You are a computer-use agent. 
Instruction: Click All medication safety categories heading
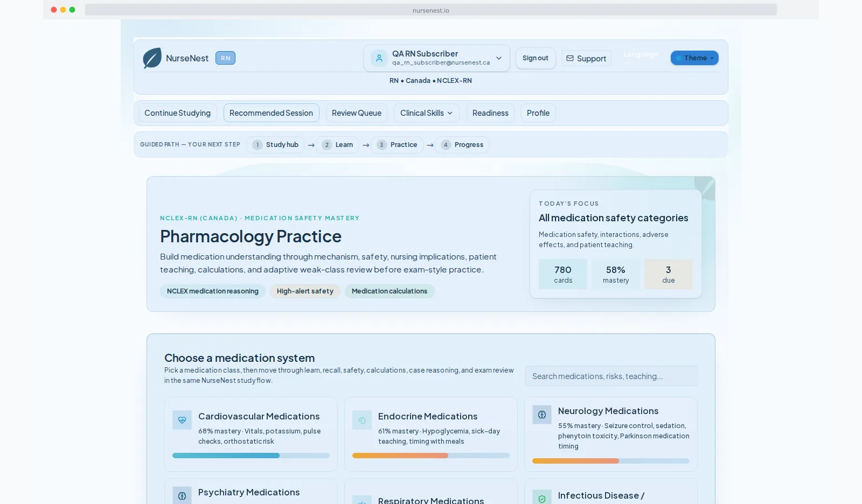(x=614, y=218)
